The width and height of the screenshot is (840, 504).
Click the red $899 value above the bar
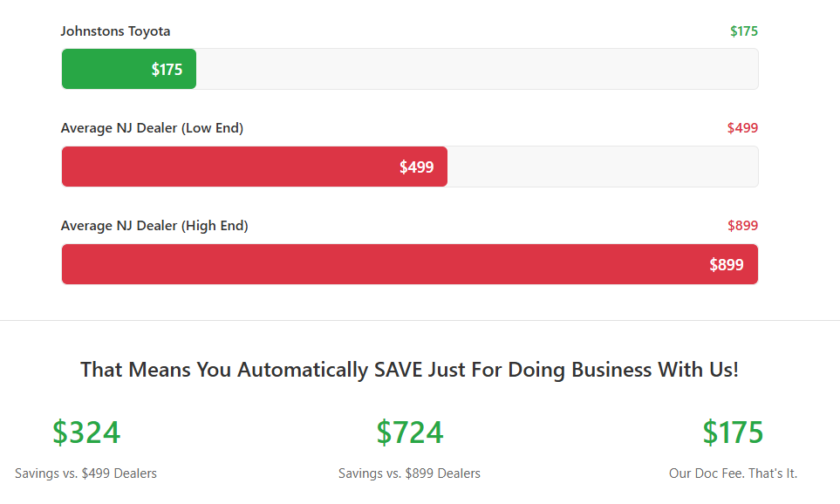pos(742,226)
